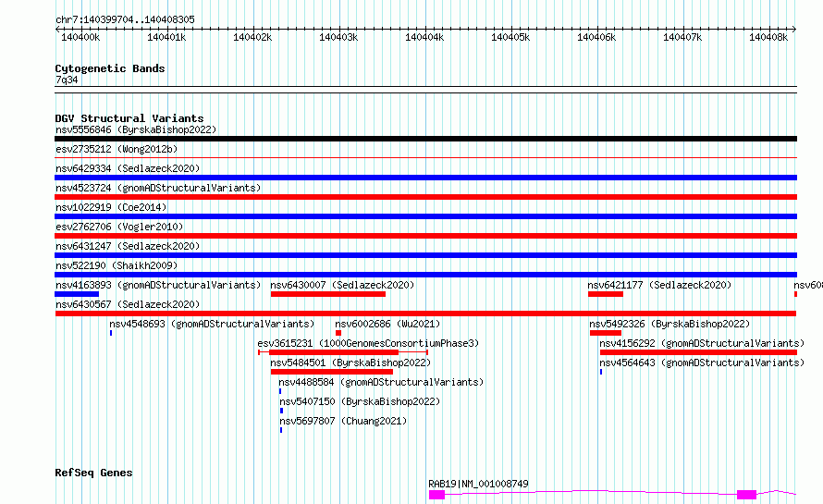This screenshot has width=823, height=504.
Task: Click the small blue nsv5407150 marker
Action: point(281,411)
